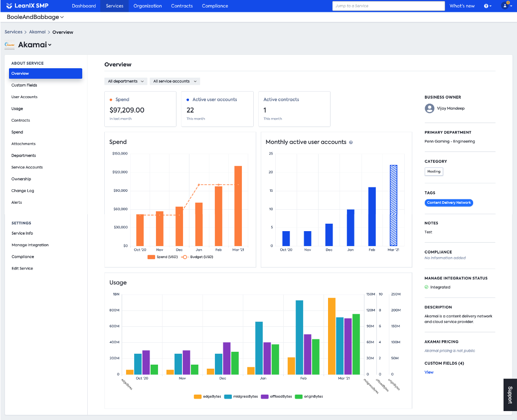
Task: Open the BooleAndBabbage workspace dropdown
Action: tap(35, 17)
